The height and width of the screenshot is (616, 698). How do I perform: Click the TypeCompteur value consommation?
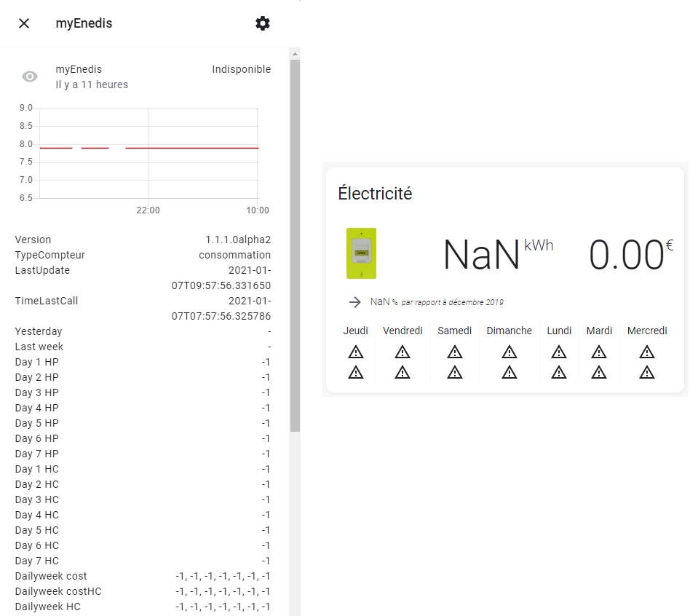(234, 255)
